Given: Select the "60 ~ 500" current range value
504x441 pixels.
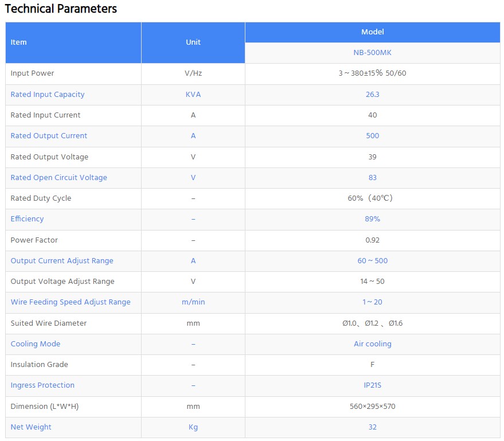Looking at the screenshot, I should tap(372, 261).
